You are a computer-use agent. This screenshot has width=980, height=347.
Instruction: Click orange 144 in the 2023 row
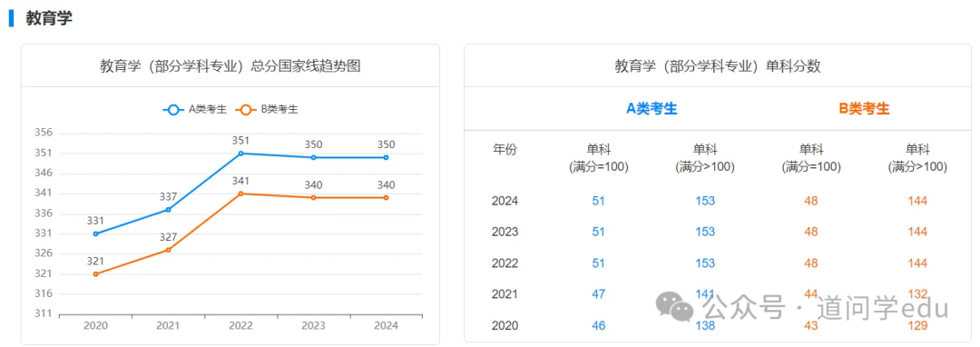tap(917, 233)
